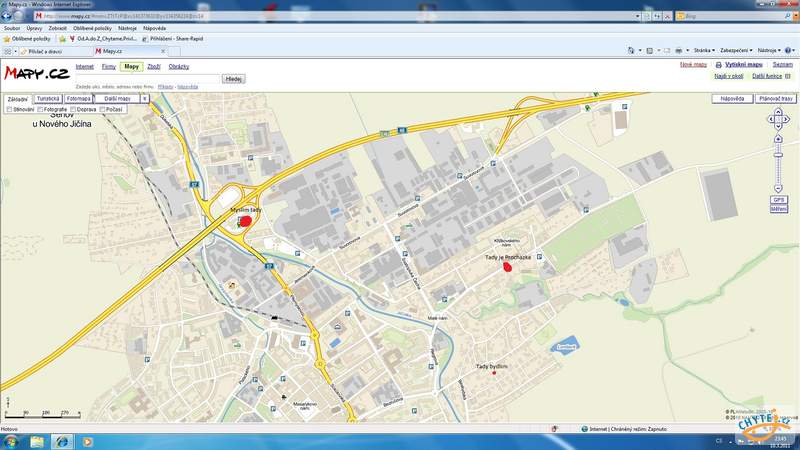Pan the map left with the west arrow

point(771,119)
